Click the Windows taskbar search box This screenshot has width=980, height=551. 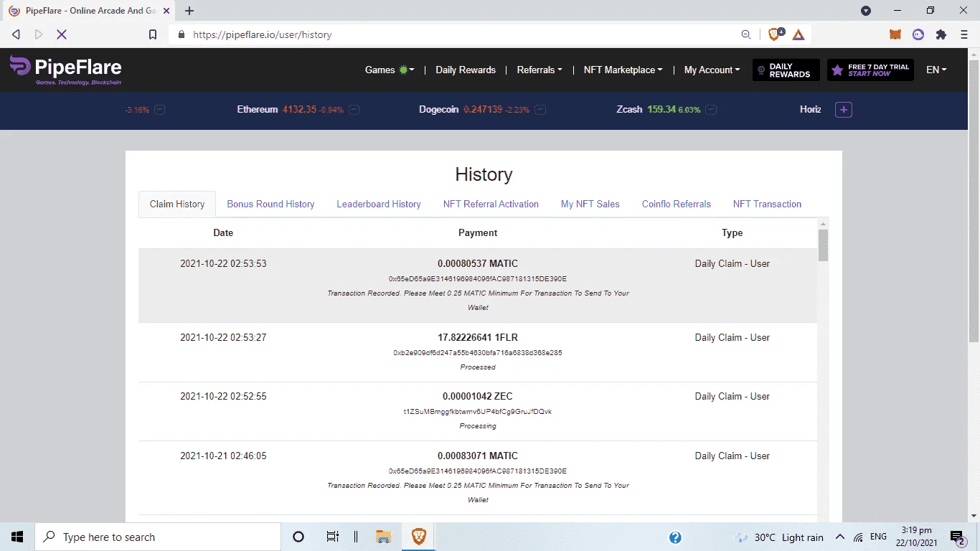(x=158, y=537)
